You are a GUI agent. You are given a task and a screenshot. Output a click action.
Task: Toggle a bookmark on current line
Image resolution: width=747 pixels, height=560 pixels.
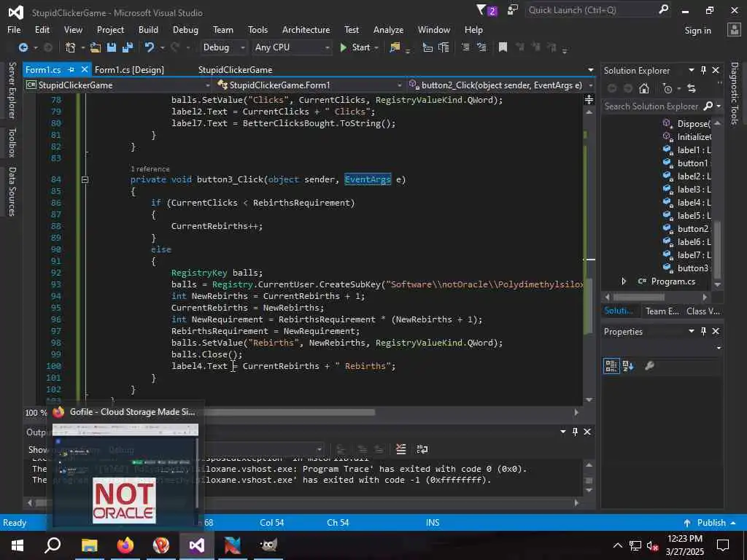pos(503,47)
